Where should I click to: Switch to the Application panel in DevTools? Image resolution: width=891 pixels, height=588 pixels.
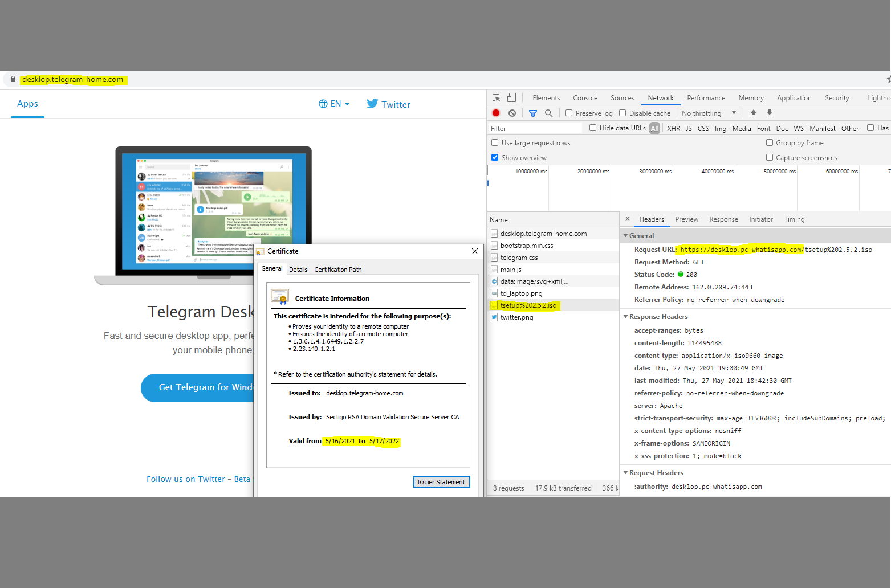tap(794, 97)
